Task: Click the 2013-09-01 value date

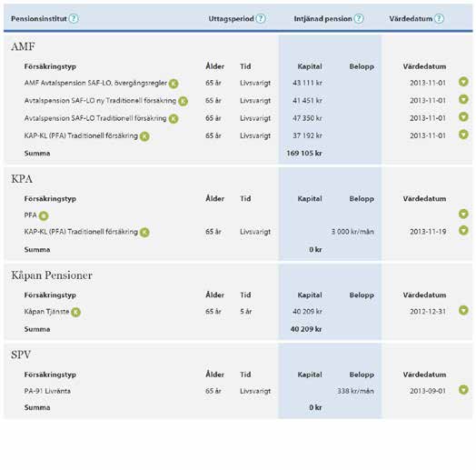Action: click(428, 391)
